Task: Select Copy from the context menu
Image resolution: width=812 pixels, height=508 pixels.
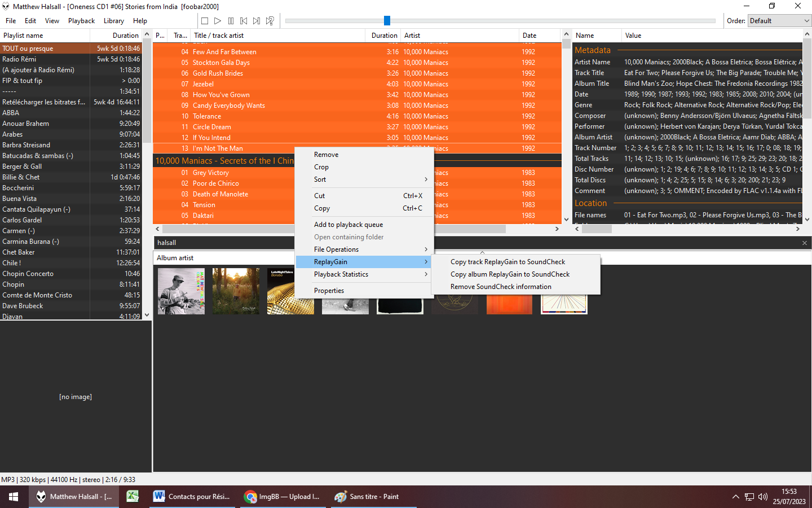Action: click(x=364, y=208)
